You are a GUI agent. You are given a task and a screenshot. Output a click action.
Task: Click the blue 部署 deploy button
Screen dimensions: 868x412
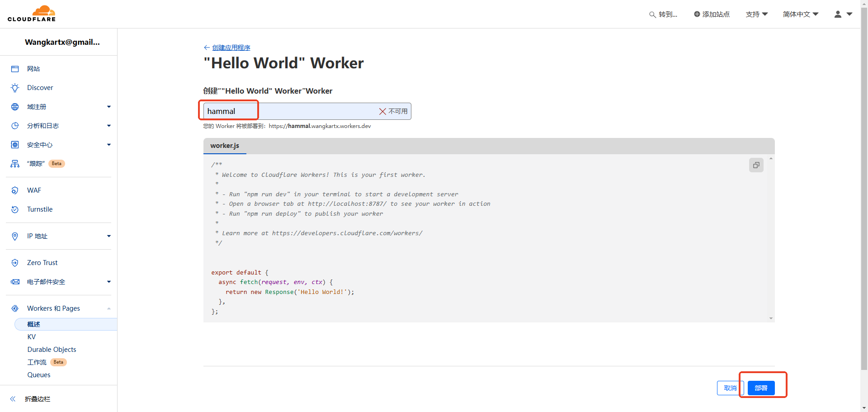click(x=761, y=388)
